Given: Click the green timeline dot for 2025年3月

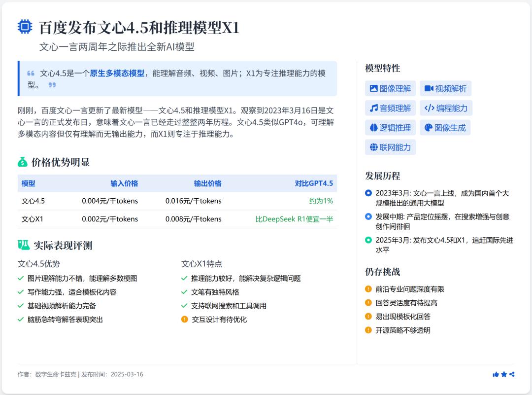Looking at the screenshot, I should (368, 240).
